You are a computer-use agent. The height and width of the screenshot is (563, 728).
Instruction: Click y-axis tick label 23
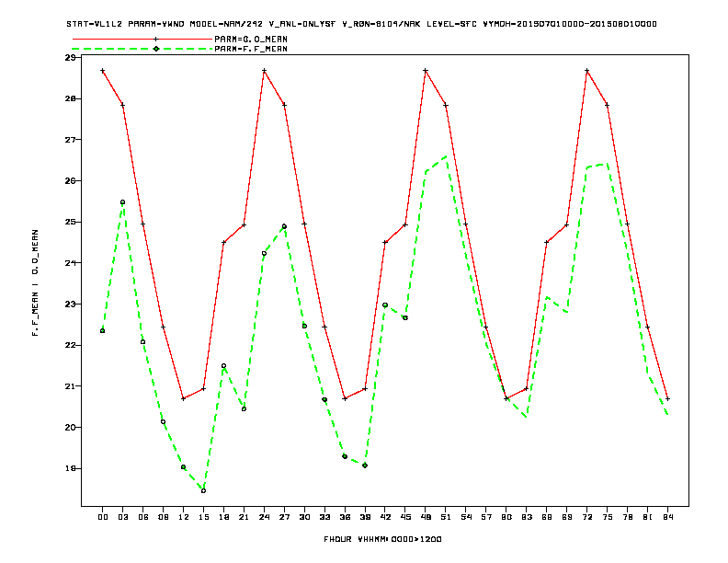click(70, 304)
